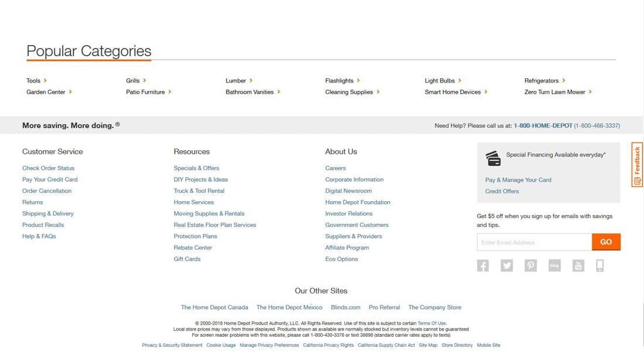
Task: Open Investor Relations
Action: pos(349,213)
